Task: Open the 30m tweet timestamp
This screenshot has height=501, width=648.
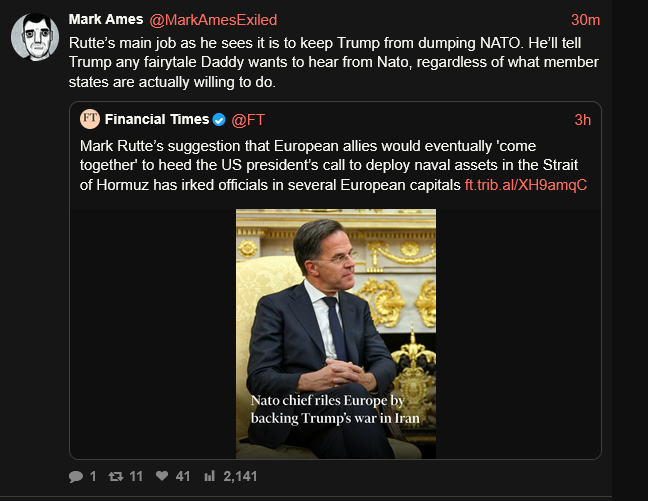Action: [x=585, y=20]
